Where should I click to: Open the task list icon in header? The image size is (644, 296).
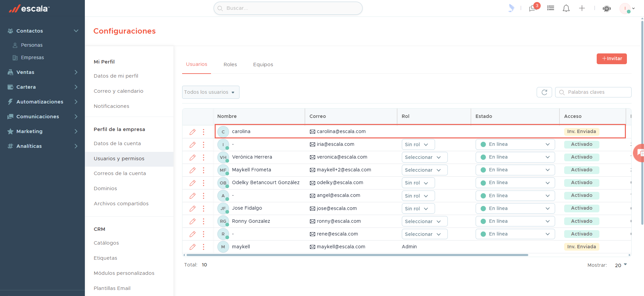[551, 8]
